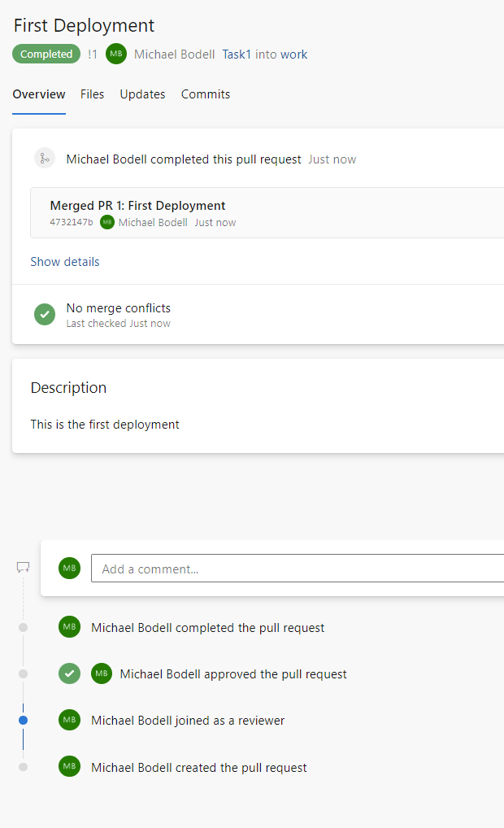Switch to the Overview tab
The width and height of the screenshot is (504, 828).
click(39, 94)
